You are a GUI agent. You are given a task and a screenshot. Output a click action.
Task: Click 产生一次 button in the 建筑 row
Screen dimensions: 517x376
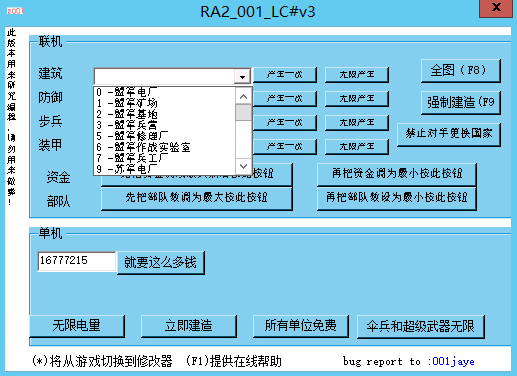285,75
